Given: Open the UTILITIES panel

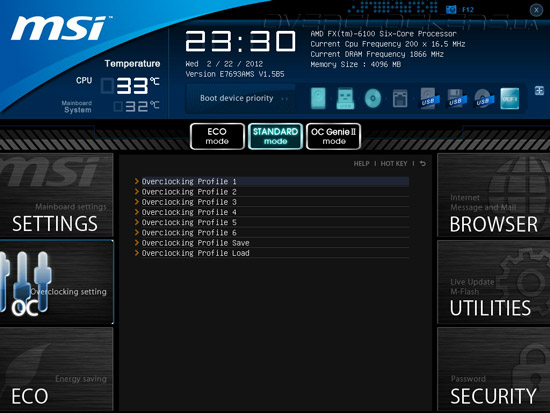Looking at the screenshot, I should point(494,282).
